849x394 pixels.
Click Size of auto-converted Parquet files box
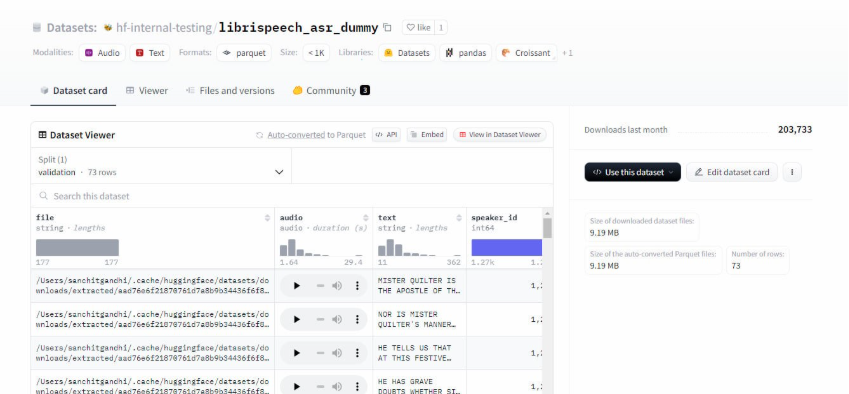click(653, 260)
